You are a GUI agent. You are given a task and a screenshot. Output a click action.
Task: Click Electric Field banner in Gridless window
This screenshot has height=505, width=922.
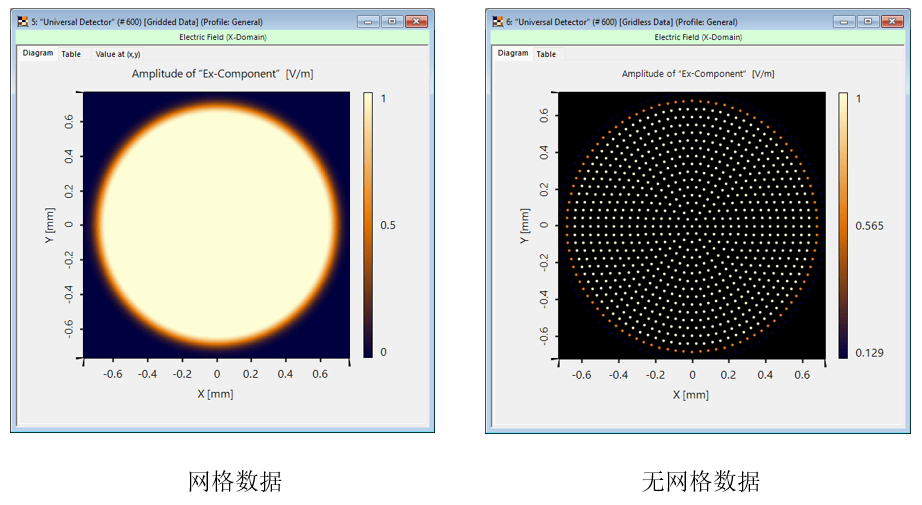698,37
